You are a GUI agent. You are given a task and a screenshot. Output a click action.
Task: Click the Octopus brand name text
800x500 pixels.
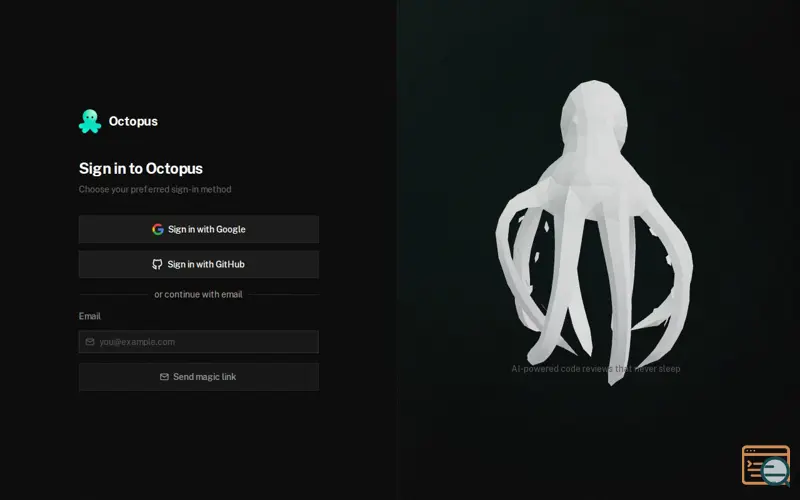(x=133, y=121)
